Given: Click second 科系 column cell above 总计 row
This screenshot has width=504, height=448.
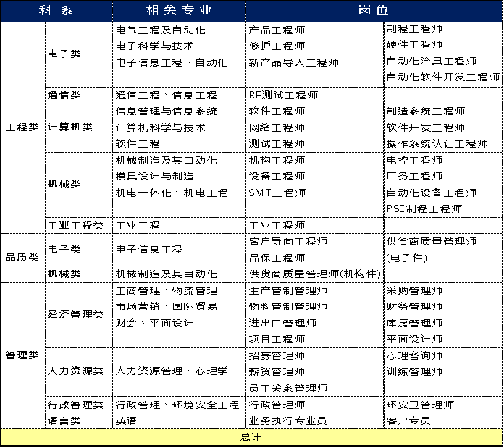Looking at the screenshot, I should [79, 420].
